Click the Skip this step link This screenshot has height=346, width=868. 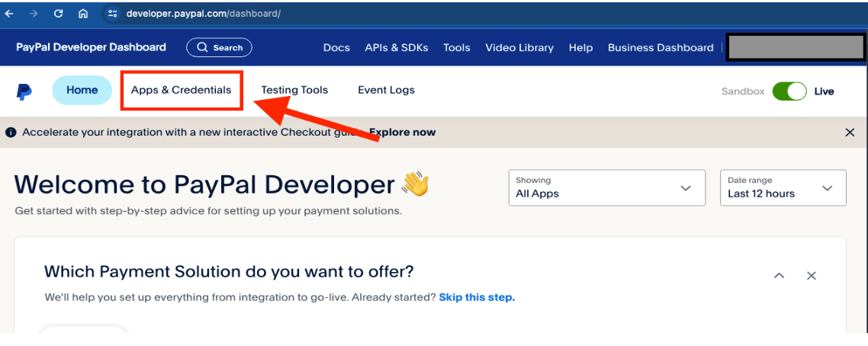477,297
